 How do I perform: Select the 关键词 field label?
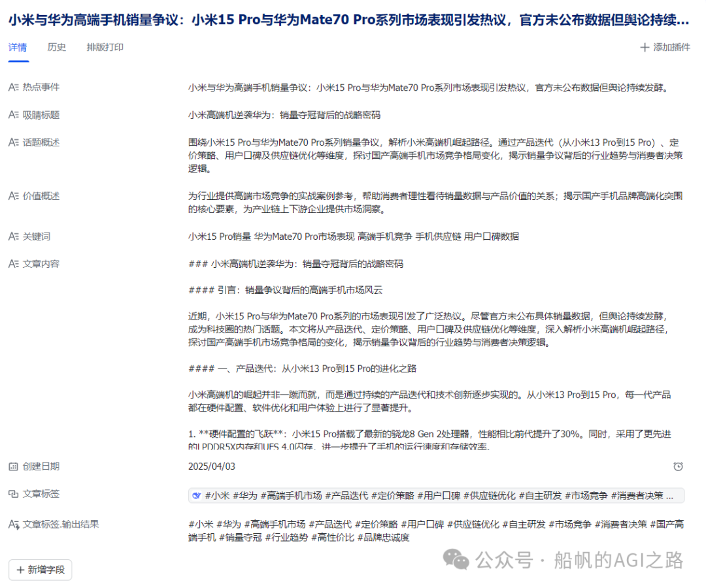pyautogui.click(x=37, y=237)
